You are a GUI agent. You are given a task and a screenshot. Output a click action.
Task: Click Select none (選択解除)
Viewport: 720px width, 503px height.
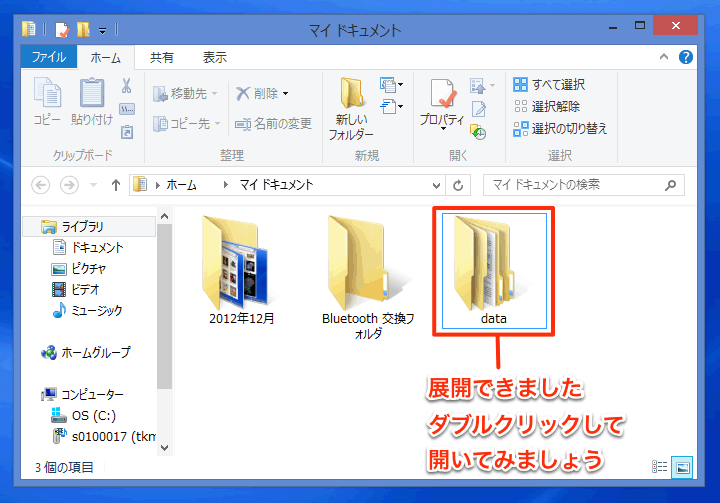[x=547, y=107]
